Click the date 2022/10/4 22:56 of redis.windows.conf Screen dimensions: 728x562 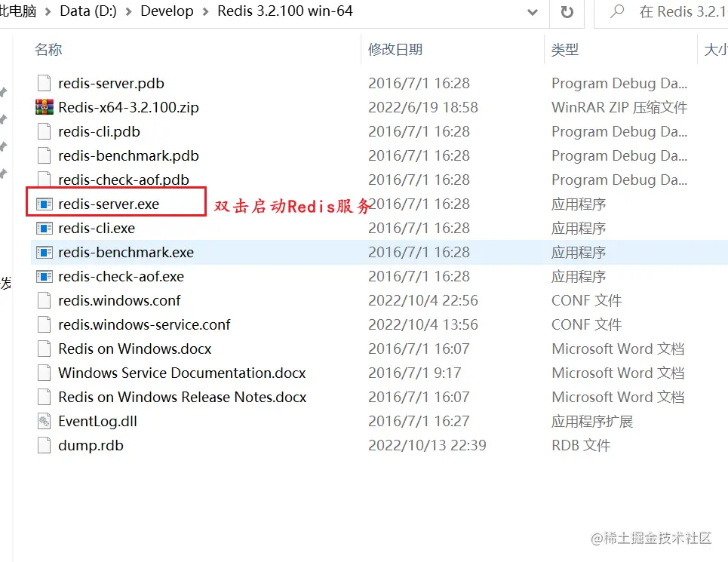[x=423, y=301]
